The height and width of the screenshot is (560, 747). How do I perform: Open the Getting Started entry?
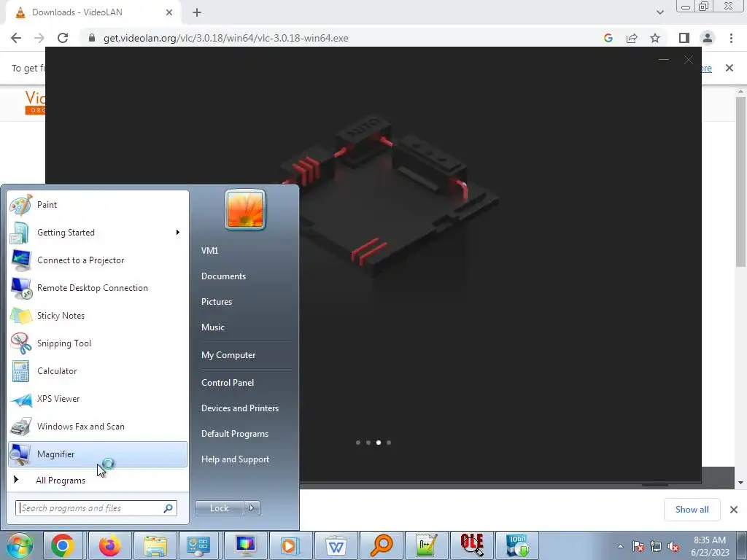[98, 233]
